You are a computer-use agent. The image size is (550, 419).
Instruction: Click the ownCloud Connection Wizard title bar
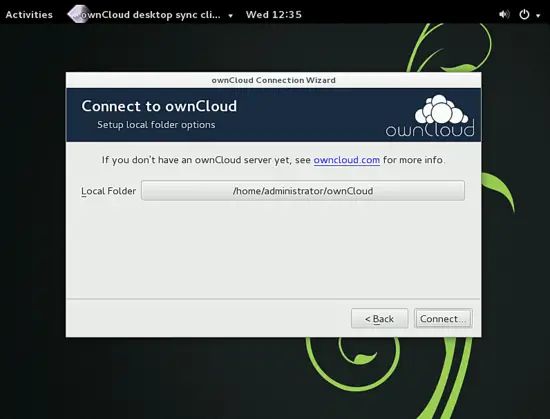(x=274, y=80)
